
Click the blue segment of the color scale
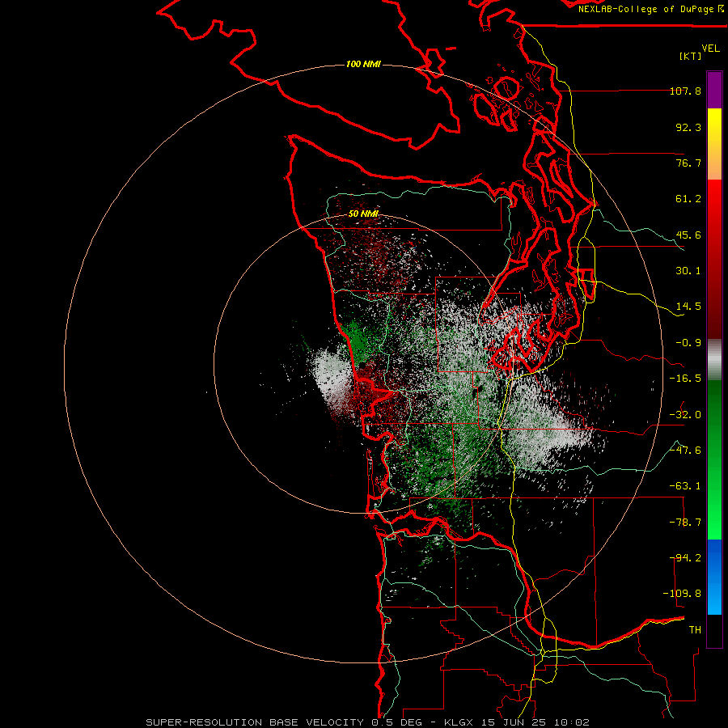coord(714,577)
